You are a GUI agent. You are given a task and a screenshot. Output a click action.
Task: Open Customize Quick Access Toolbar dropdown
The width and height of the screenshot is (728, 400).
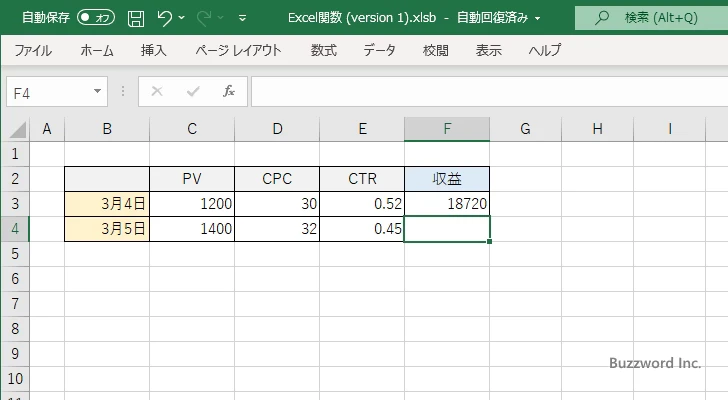(242, 19)
